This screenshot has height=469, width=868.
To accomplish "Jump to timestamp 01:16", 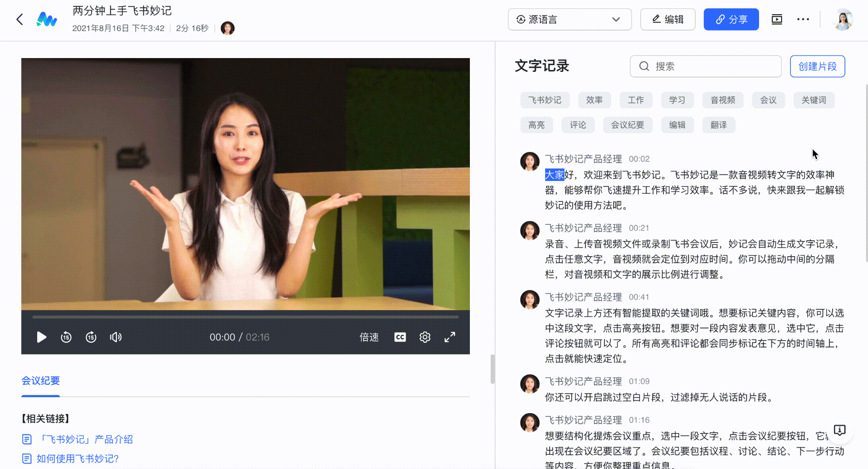I will coord(639,420).
